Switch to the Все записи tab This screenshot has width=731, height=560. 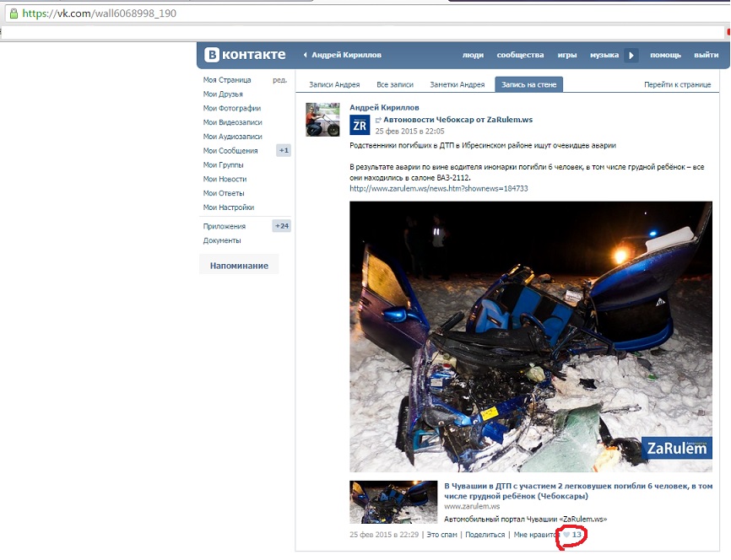(x=395, y=84)
